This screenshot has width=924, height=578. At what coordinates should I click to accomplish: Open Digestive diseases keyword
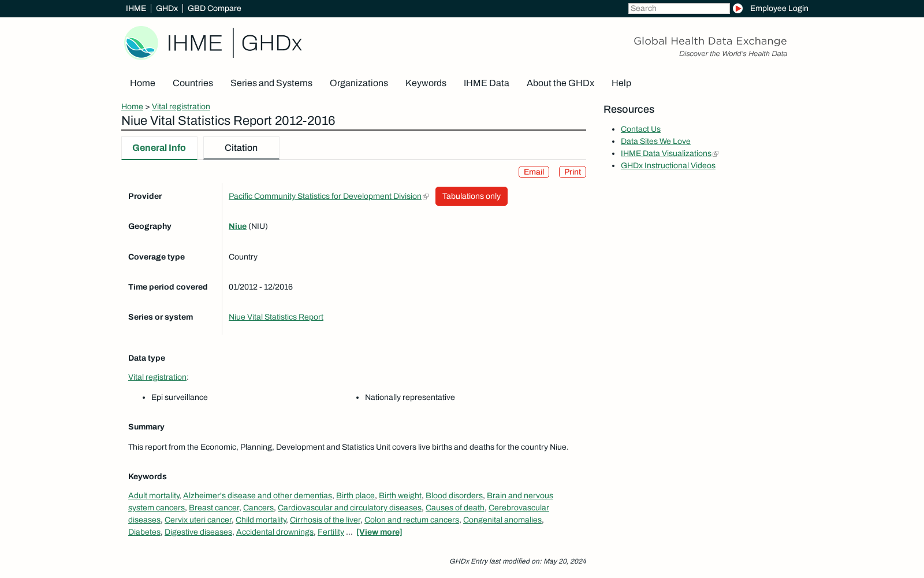tap(198, 532)
